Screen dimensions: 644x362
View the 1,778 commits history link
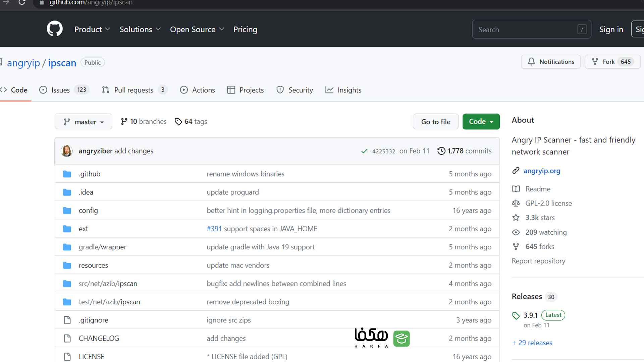point(465,151)
